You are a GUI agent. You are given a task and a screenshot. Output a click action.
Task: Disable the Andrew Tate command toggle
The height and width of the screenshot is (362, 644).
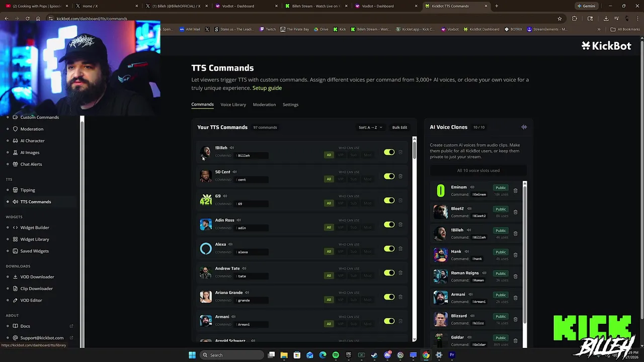pyautogui.click(x=389, y=273)
